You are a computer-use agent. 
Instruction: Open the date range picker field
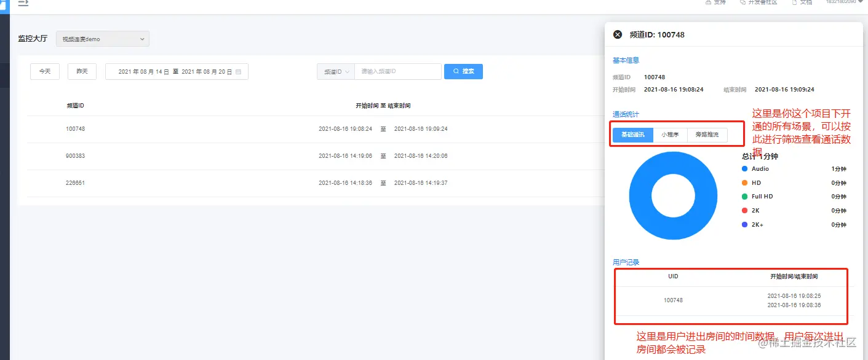(x=177, y=71)
